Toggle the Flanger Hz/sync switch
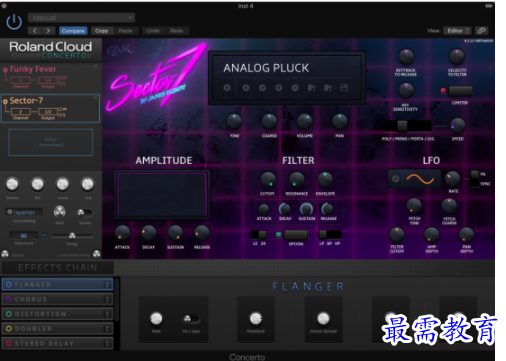The width and height of the screenshot is (506, 361). click(x=191, y=319)
